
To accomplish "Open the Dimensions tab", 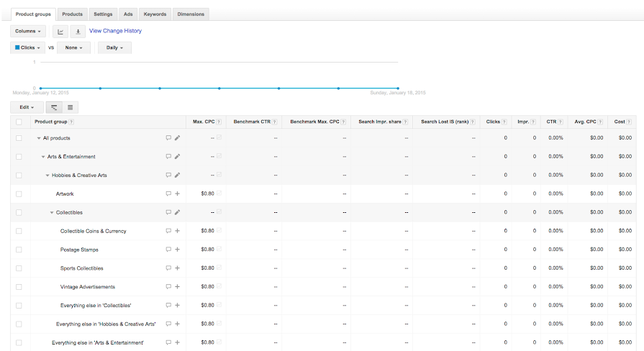I will tap(191, 14).
